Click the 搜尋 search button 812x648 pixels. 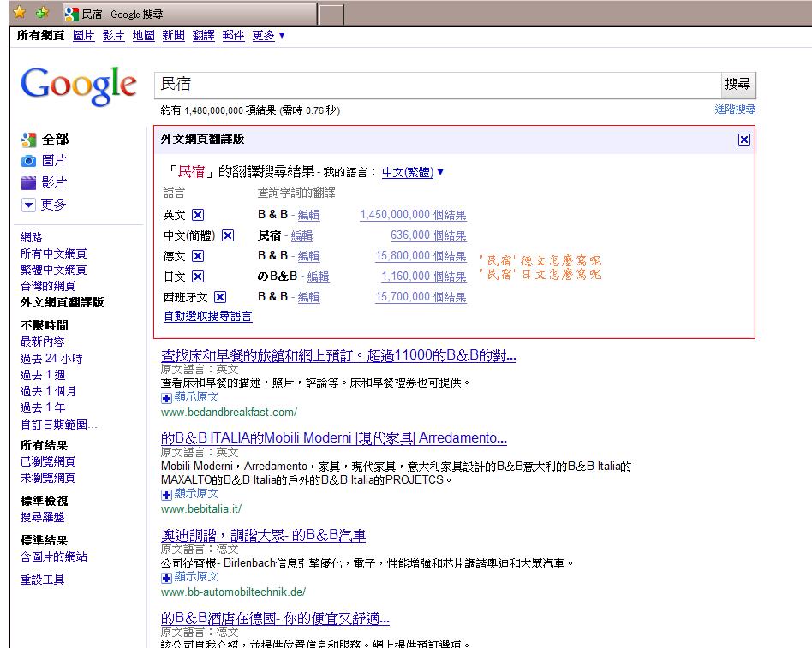point(738,85)
